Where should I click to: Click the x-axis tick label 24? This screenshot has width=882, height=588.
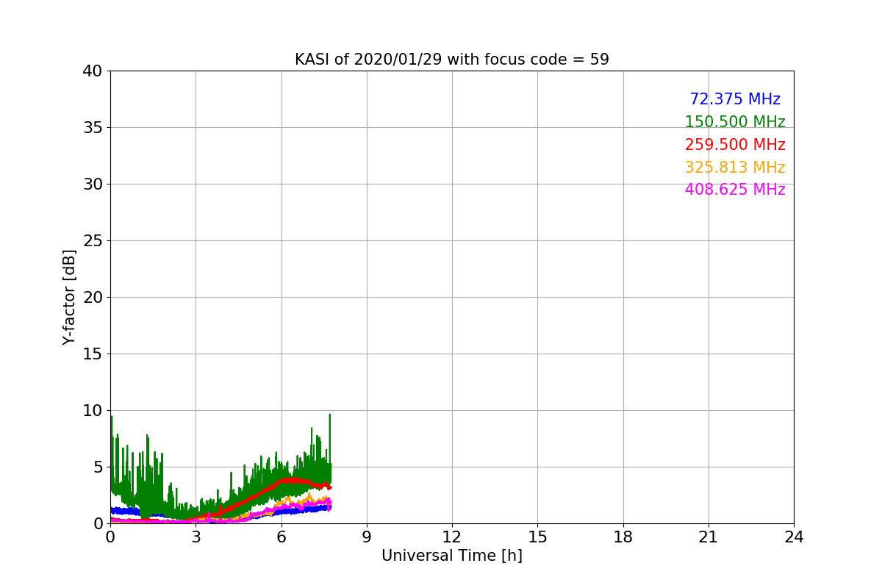tap(794, 537)
